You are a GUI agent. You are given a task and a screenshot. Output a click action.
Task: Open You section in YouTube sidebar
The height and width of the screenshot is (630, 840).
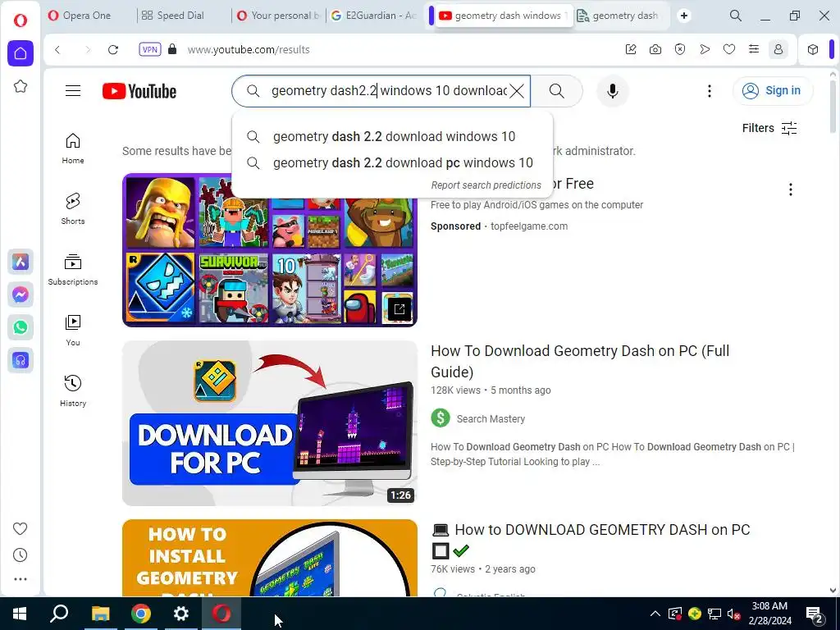coord(73,330)
